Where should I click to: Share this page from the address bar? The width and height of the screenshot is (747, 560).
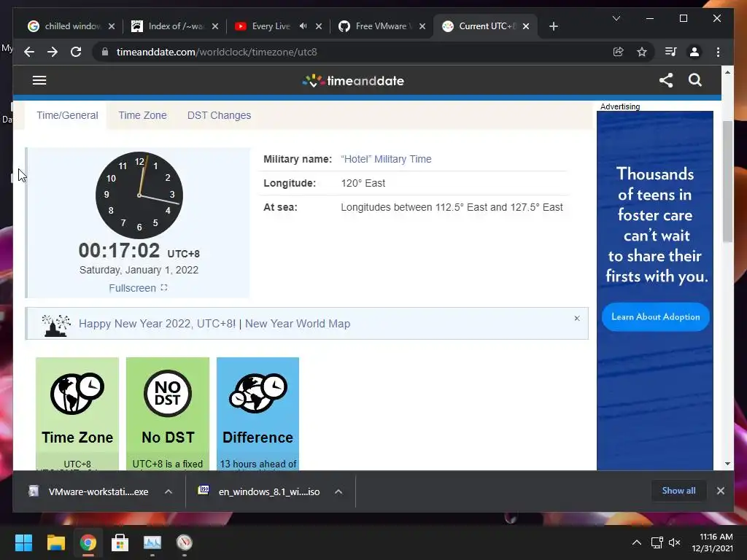(x=619, y=52)
